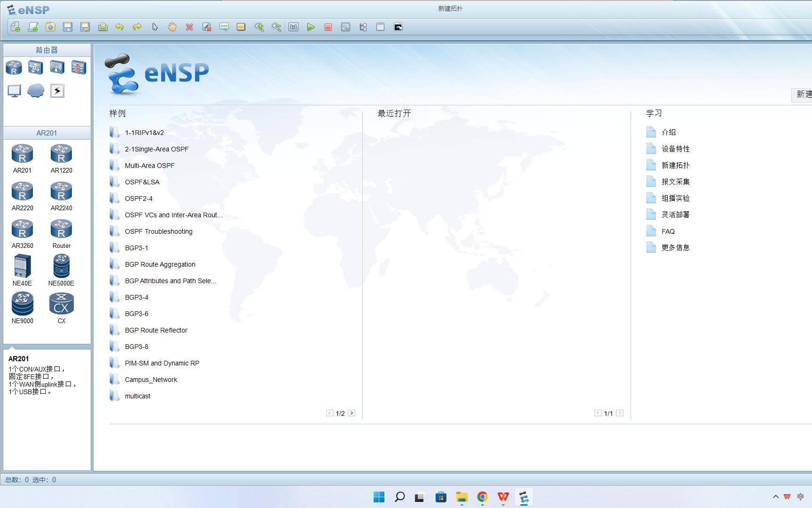Open an existing topology file

[x=50, y=27]
